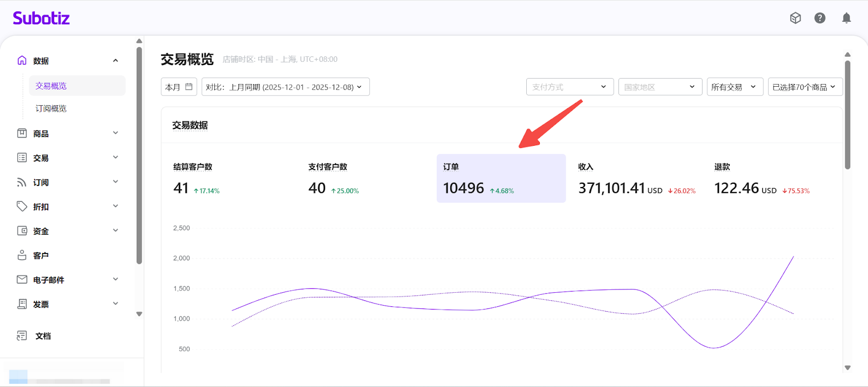This screenshot has height=387, width=868.
Task: Click the 客户 customer icon in sidebar
Action: (x=22, y=255)
